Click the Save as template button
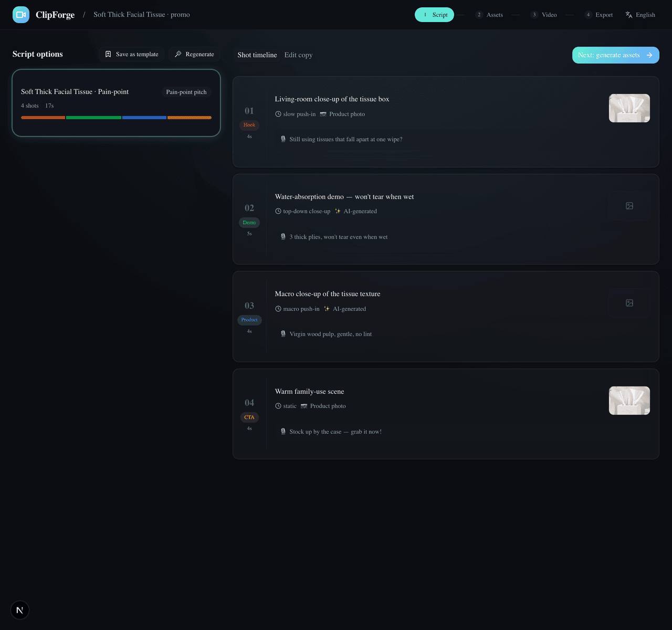The image size is (672, 630). tap(132, 54)
